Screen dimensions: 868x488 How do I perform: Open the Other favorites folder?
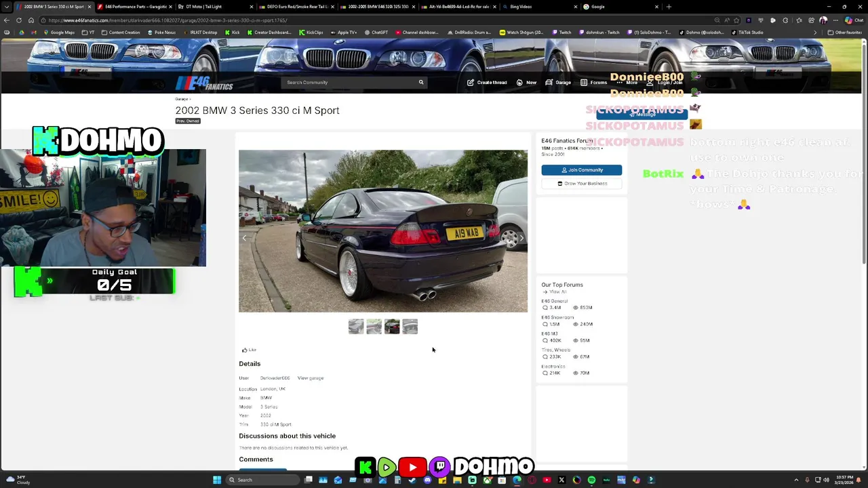[x=845, y=33]
